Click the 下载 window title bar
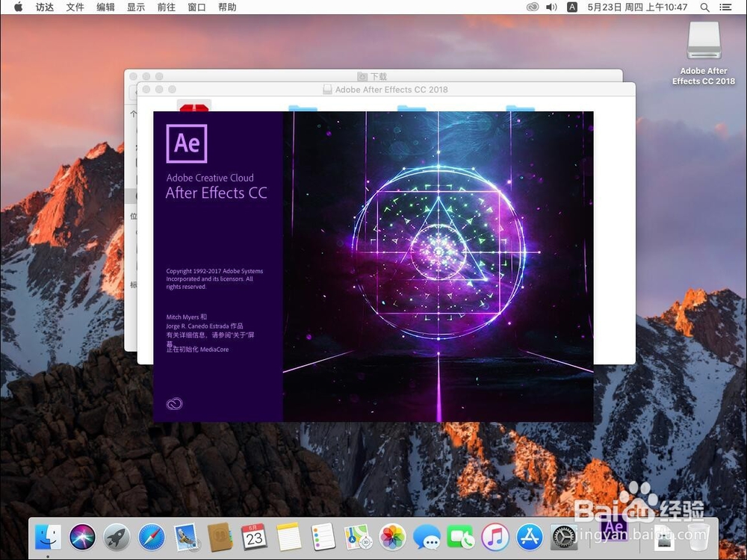Screen dimensions: 747x560 pyautogui.click(x=373, y=76)
